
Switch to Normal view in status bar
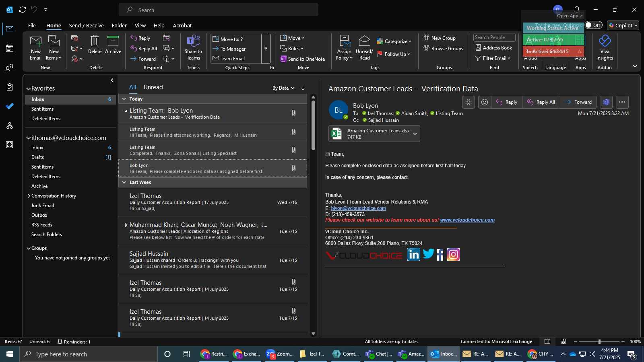[x=547, y=341]
